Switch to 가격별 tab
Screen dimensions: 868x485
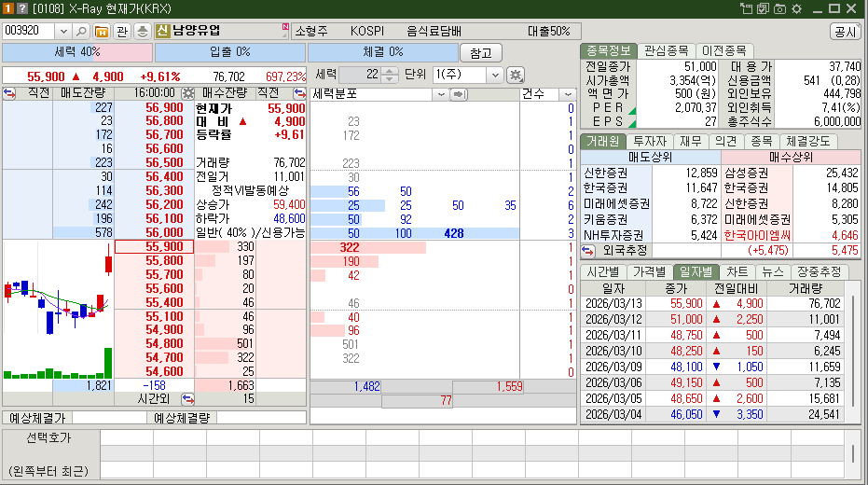coord(649,271)
